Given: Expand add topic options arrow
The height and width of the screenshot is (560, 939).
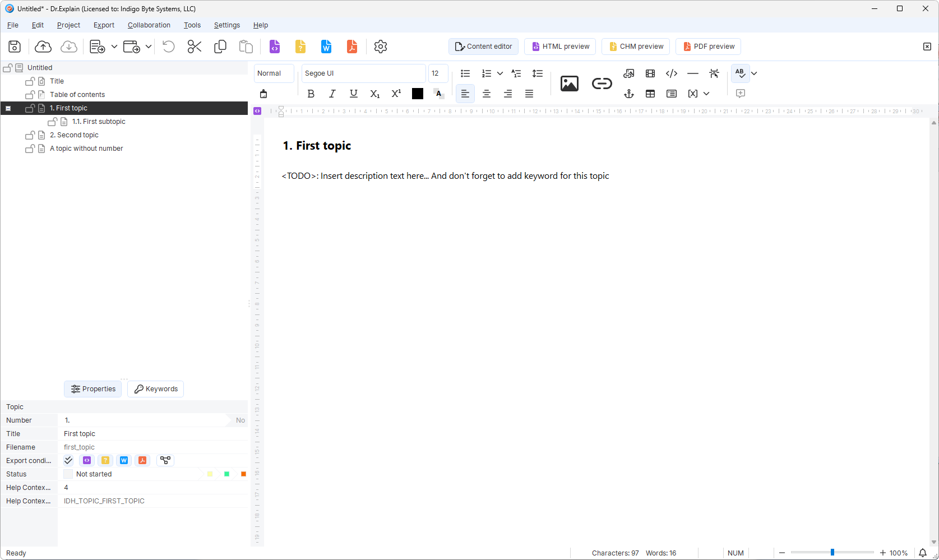Looking at the screenshot, I should [x=114, y=47].
